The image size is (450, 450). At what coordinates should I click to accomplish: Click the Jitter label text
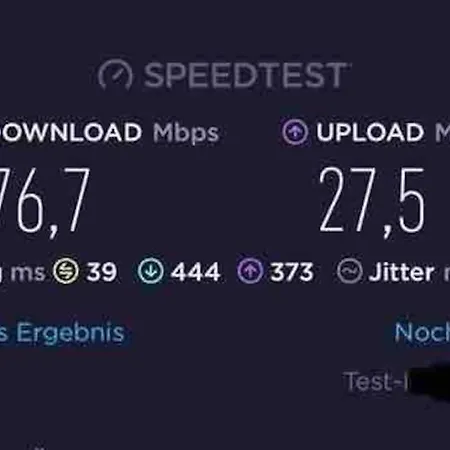pyautogui.click(x=401, y=272)
